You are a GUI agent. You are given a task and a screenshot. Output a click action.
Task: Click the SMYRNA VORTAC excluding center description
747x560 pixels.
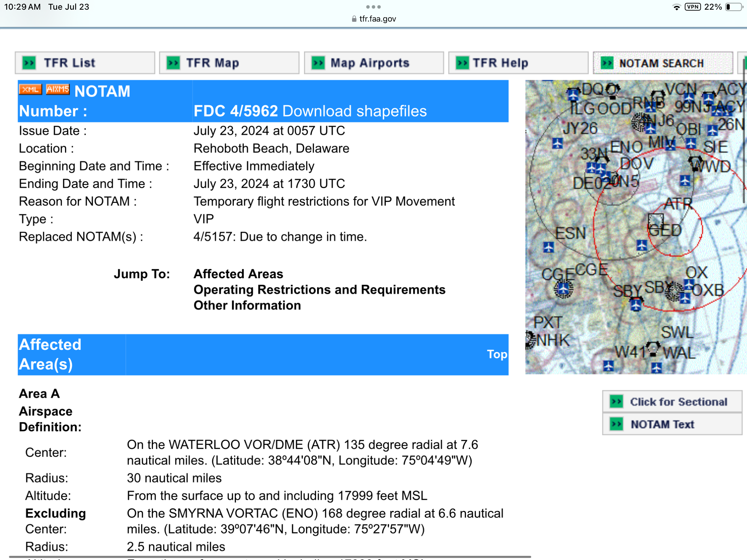pyautogui.click(x=315, y=521)
